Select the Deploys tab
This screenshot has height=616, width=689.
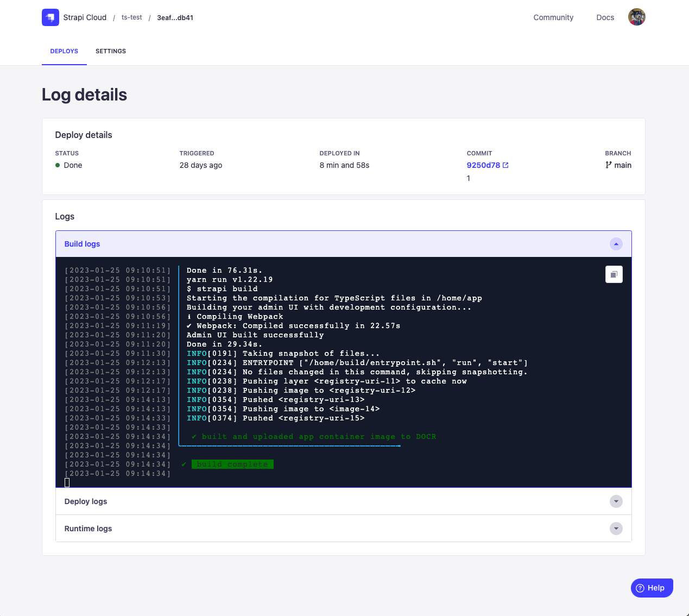point(64,51)
